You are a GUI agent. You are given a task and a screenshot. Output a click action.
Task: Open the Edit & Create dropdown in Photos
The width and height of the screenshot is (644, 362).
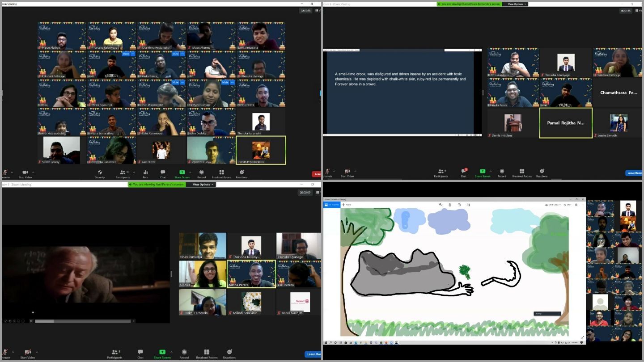553,205
